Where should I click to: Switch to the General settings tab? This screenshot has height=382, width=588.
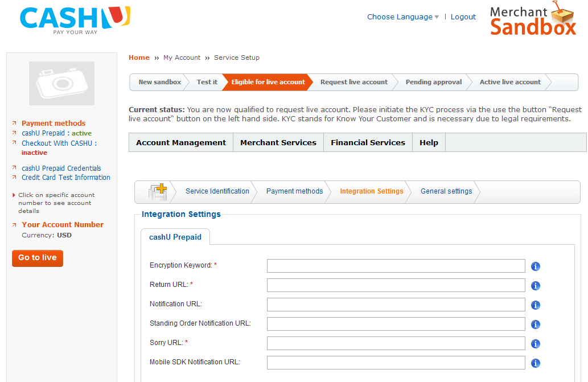click(446, 191)
